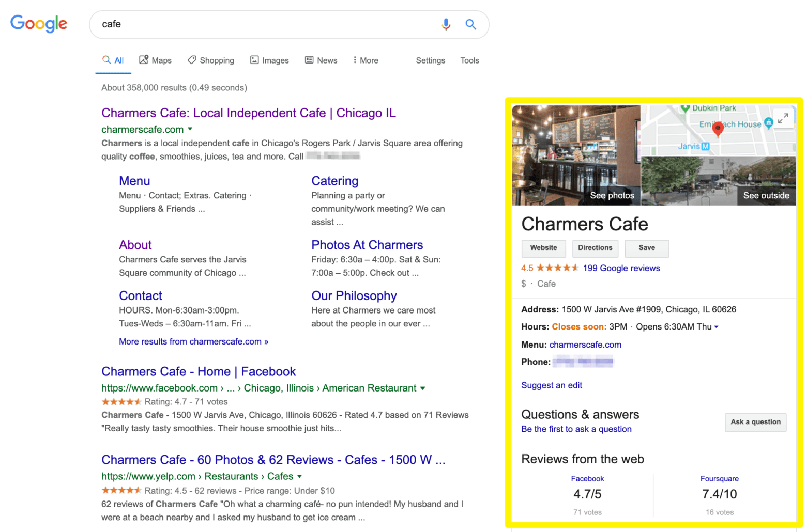Click the News icon tab

(309, 60)
